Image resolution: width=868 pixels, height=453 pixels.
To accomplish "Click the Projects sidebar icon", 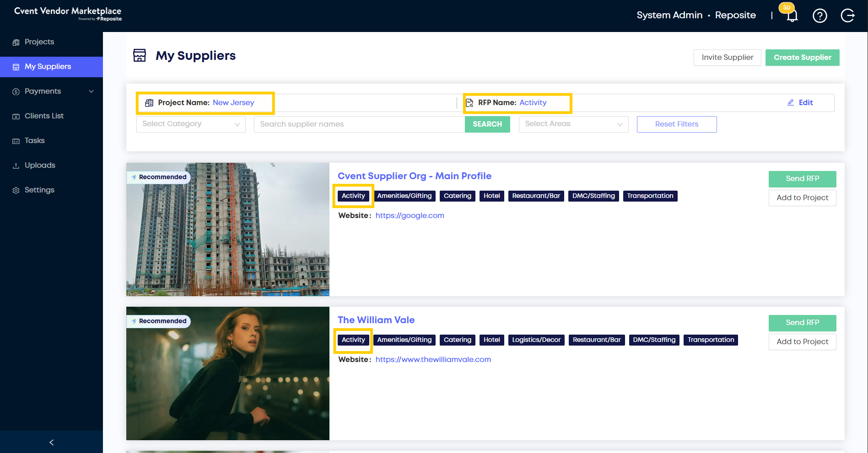I will (x=16, y=42).
